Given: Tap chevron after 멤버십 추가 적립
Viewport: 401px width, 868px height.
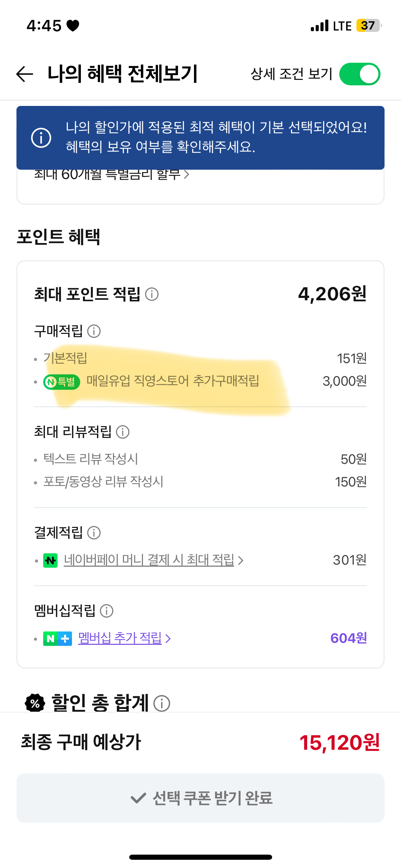Looking at the screenshot, I should click(168, 639).
